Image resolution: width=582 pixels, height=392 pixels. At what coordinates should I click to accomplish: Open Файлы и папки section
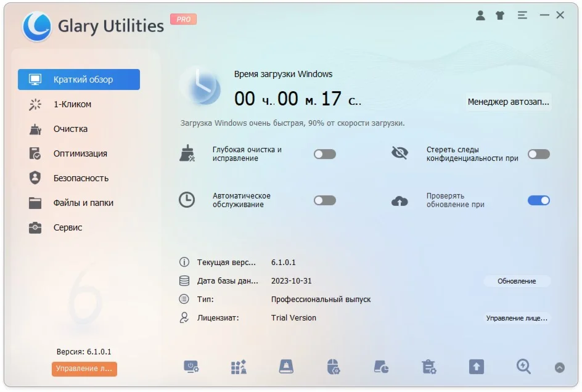[x=79, y=203]
